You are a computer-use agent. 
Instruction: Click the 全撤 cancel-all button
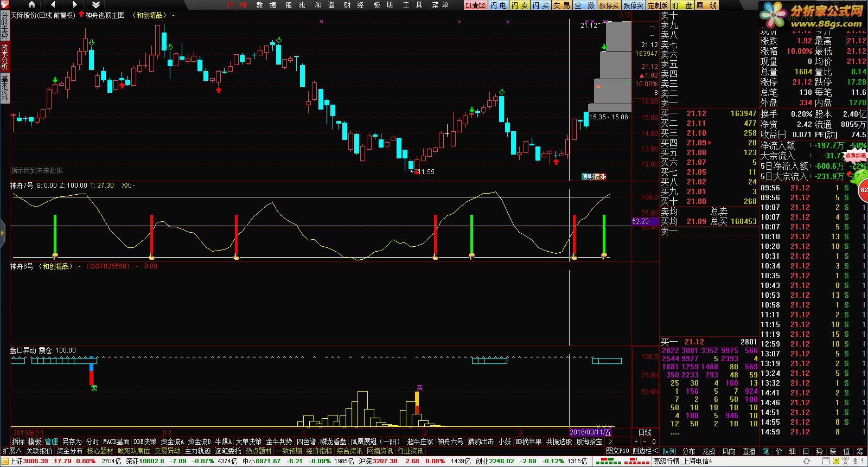(584, 5)
